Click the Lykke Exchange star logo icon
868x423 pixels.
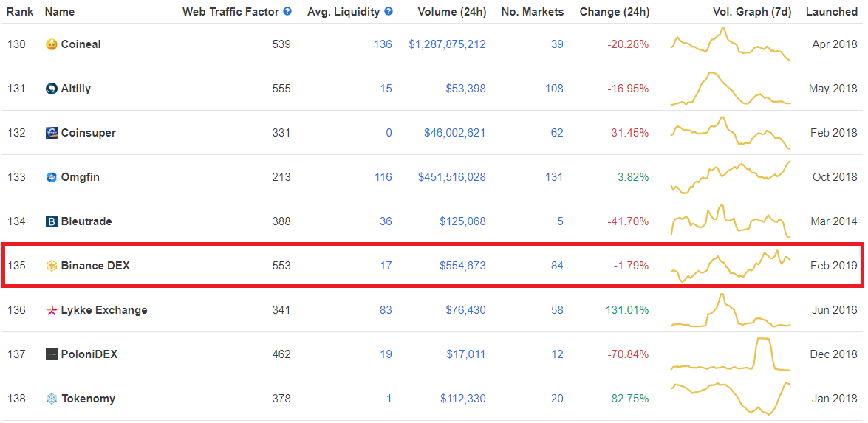click(52, 310)
